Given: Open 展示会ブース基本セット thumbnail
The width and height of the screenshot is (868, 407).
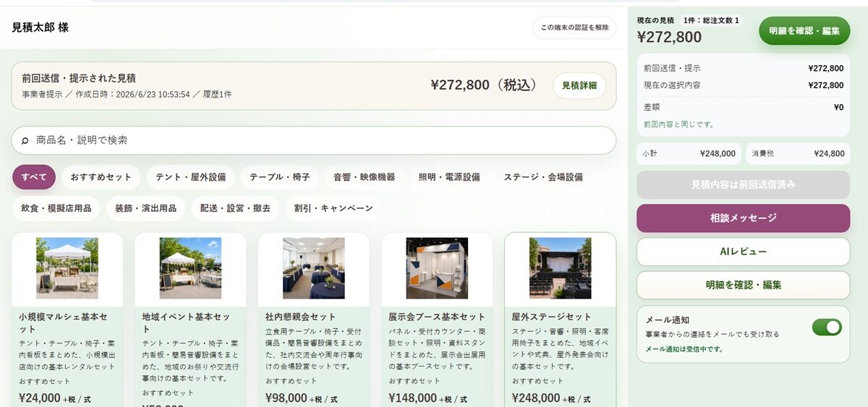Looking at the screenshot, I should click(437, 268).
